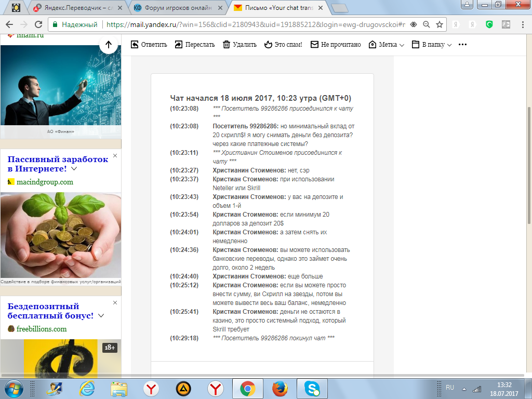Close the Бездепозитный бесплатный бонус ad
This screenshot has width=532, height=399.
(115, 303)
